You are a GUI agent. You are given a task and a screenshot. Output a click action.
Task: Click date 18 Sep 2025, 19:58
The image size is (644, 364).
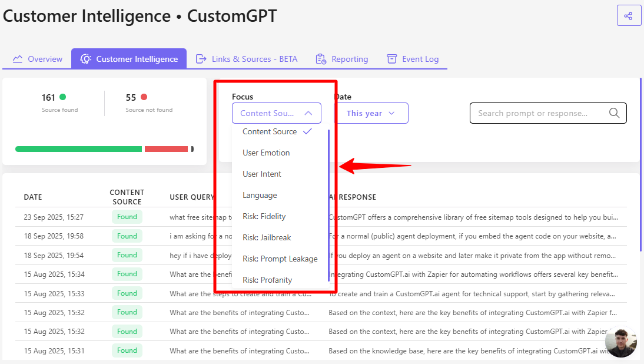[x=54, y=236]
